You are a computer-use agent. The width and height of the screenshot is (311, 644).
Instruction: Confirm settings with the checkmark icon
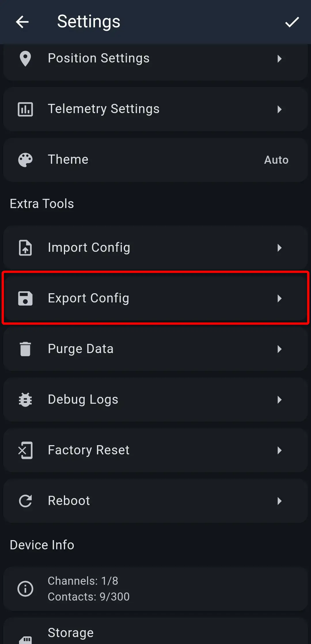[x=292, y=22]
